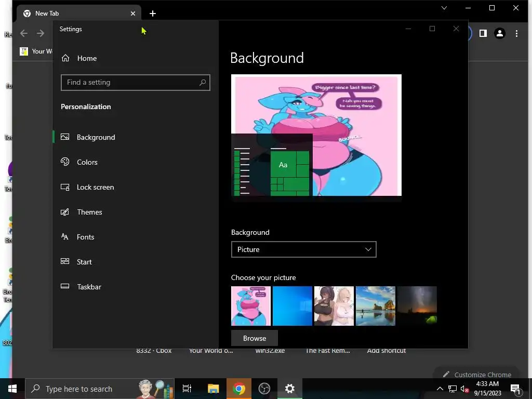Choose the night sky tent wallpaper thumbnail
532x399 pixels.
(x=417, y=306)
